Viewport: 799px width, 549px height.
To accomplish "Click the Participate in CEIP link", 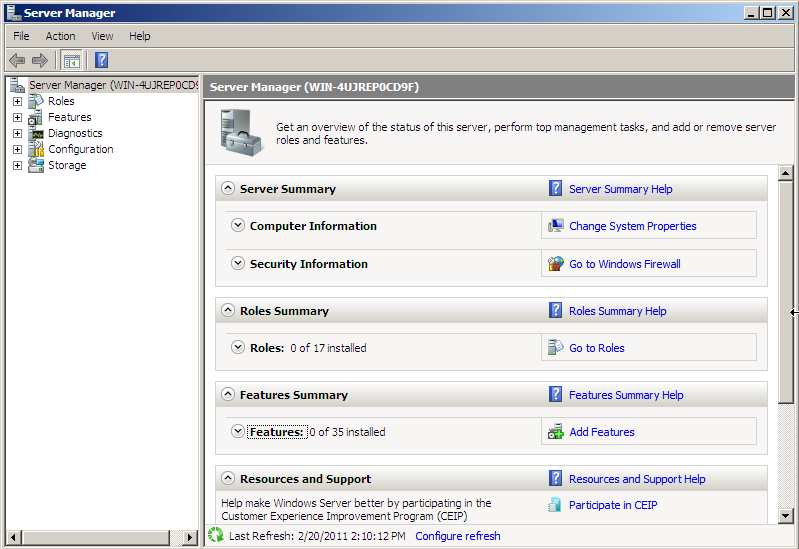I will [x=612, y=505].
